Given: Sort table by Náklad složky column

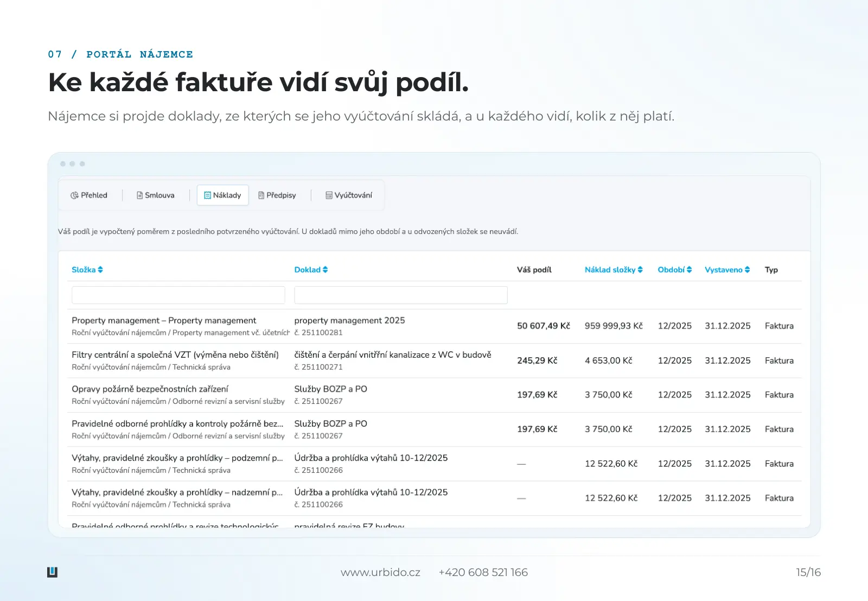Looking at the screenshot, I should [x=614, y=270].
